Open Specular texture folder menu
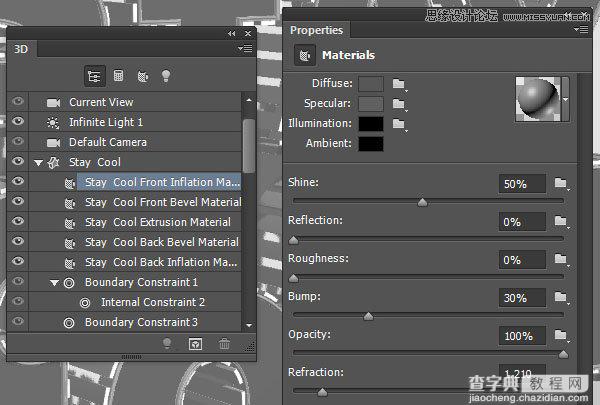Viewport: 600px width, 405px height. (399, 104)
